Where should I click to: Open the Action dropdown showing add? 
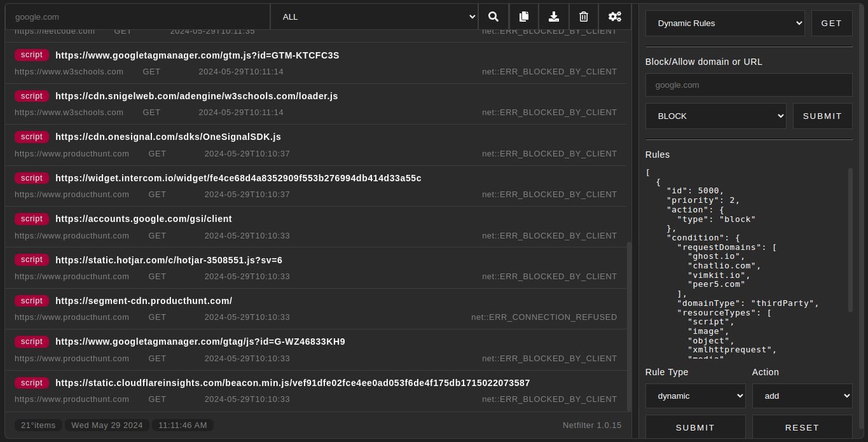[x=802, y=396]
